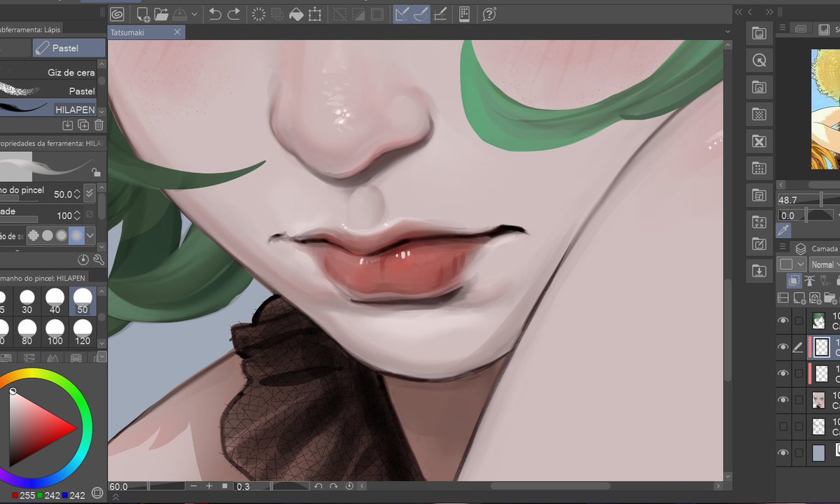Open the Normal blending mode dropdown

(x=825, y=265)
